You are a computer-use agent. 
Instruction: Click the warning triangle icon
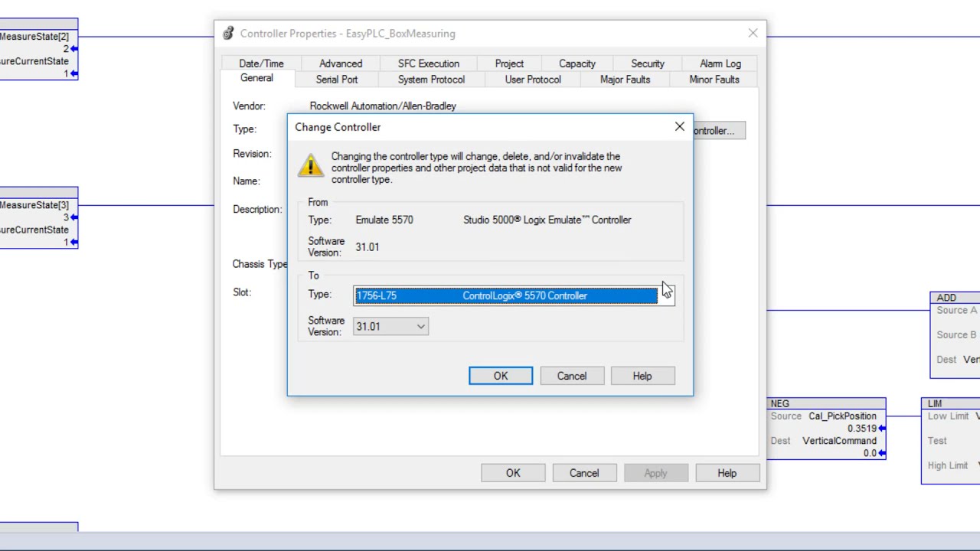point(311,166)
